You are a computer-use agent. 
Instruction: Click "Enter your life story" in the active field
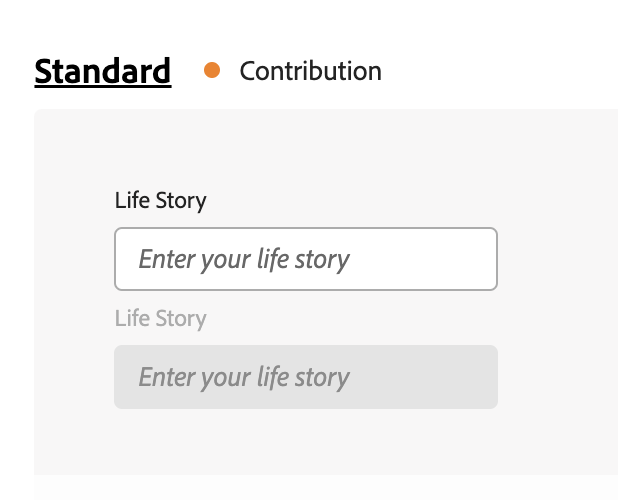[x=244, y=260]
